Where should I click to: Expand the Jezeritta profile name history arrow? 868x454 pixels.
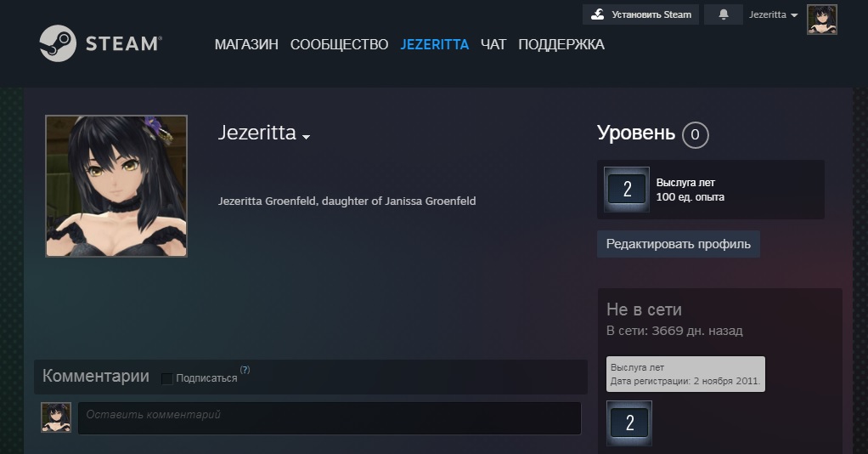point(306,137)
